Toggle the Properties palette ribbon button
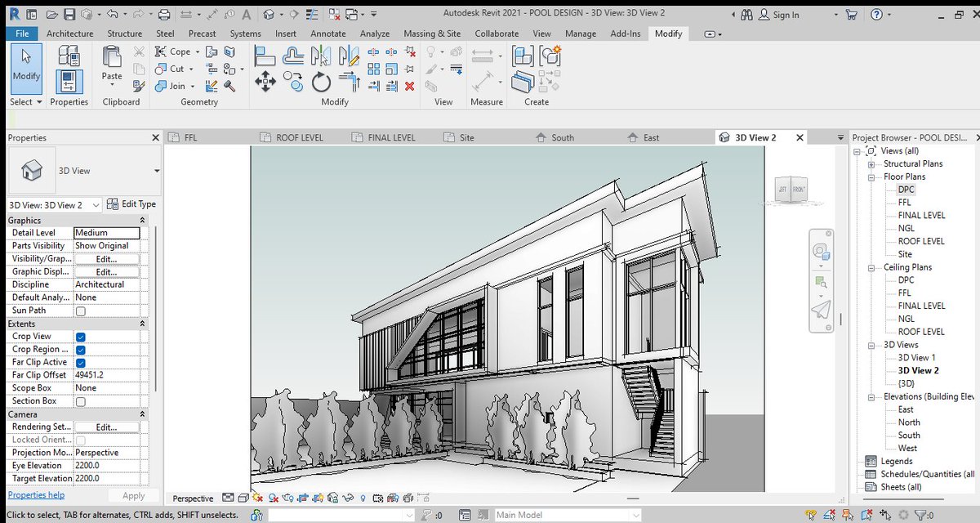The image size is (980, 523). click(69, 82)
